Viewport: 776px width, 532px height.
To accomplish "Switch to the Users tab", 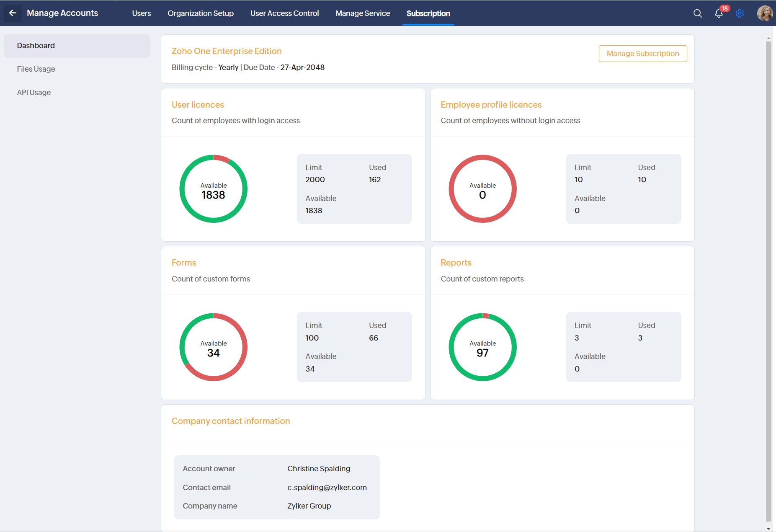I will point(141,13).
